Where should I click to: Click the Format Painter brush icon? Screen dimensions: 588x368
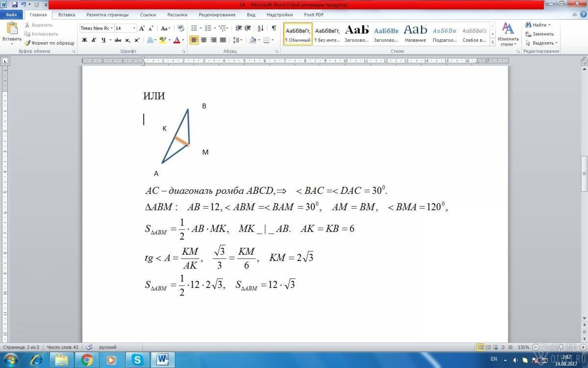[28, 43]
